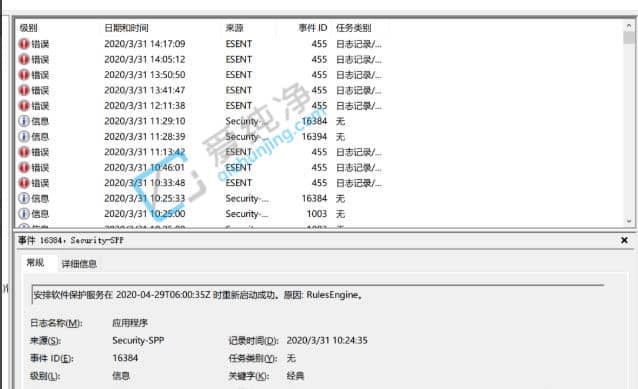Click the error icon of the 14:05:12 event
638x389 pixels.
pyautogui.click(x=24, y=59)
